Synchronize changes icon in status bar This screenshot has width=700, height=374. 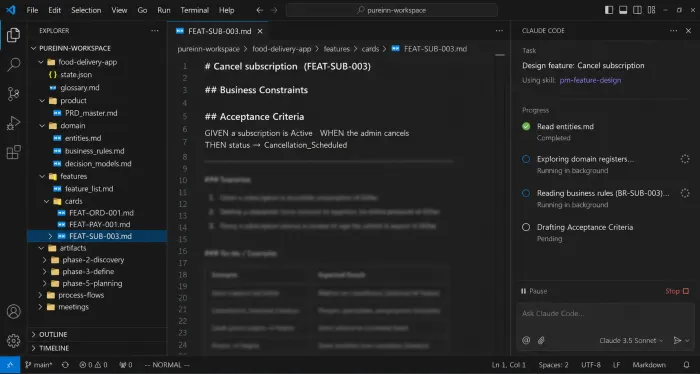pyautogui.click(x=65, y=365)
